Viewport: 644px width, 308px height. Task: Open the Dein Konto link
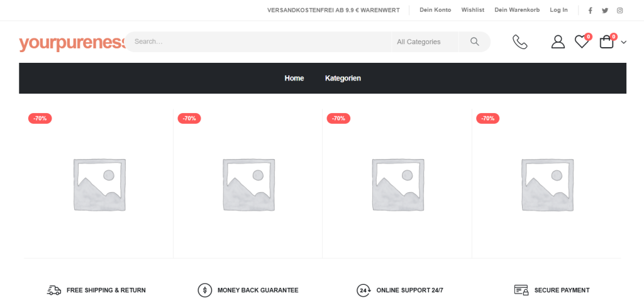(x=435, y=10)
